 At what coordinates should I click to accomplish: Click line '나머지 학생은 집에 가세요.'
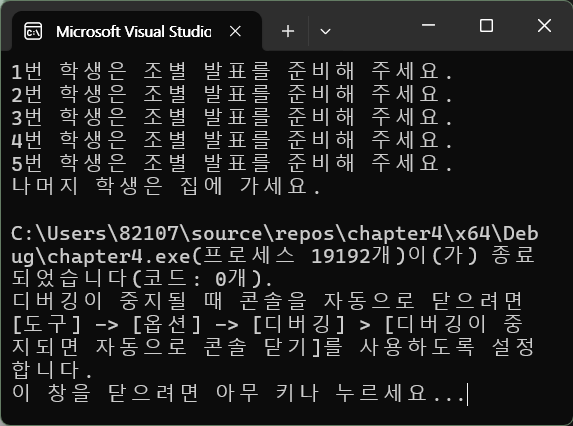tap(166, 186)
